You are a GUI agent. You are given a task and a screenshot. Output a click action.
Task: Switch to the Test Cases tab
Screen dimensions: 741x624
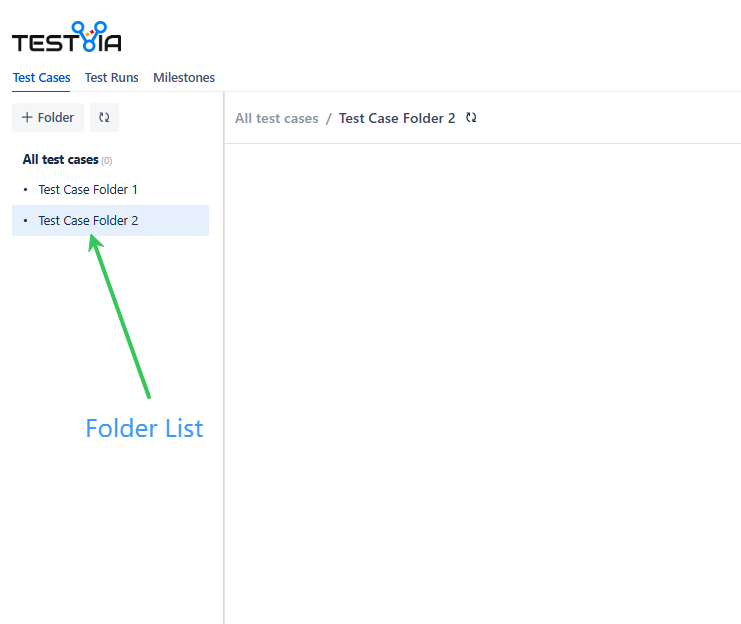[x=41, y=78]
